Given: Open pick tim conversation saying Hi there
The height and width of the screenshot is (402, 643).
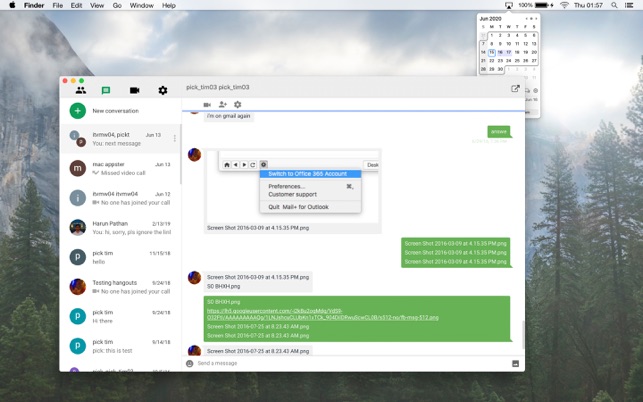Looking at the screenshot, I should tap(121, 316).
